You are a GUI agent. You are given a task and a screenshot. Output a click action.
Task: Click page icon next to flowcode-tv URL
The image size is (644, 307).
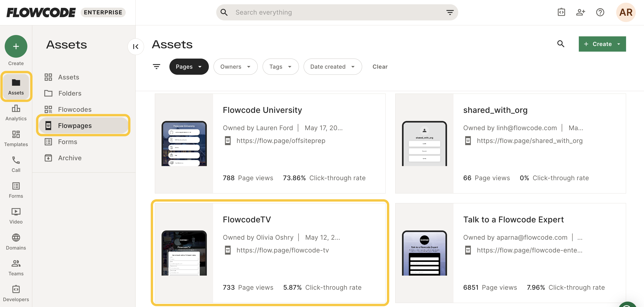click(227, 250)
